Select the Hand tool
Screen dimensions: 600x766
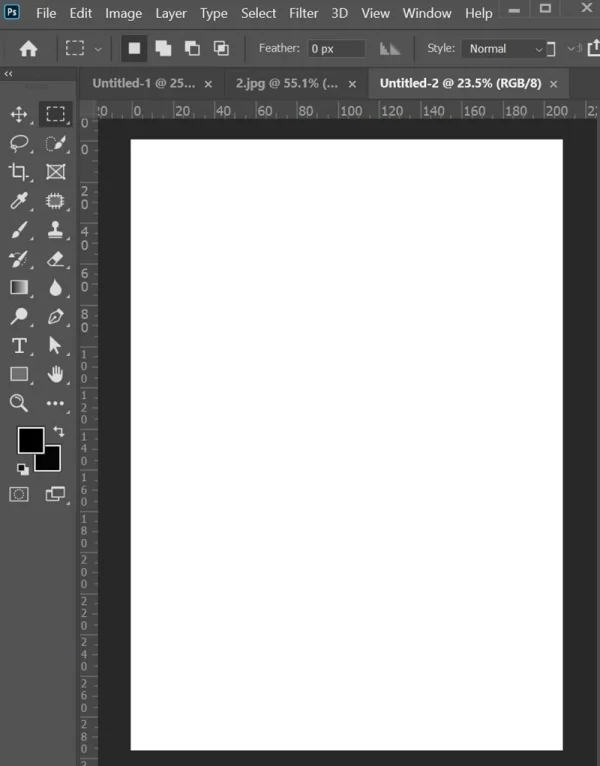(x=55, y=374)
